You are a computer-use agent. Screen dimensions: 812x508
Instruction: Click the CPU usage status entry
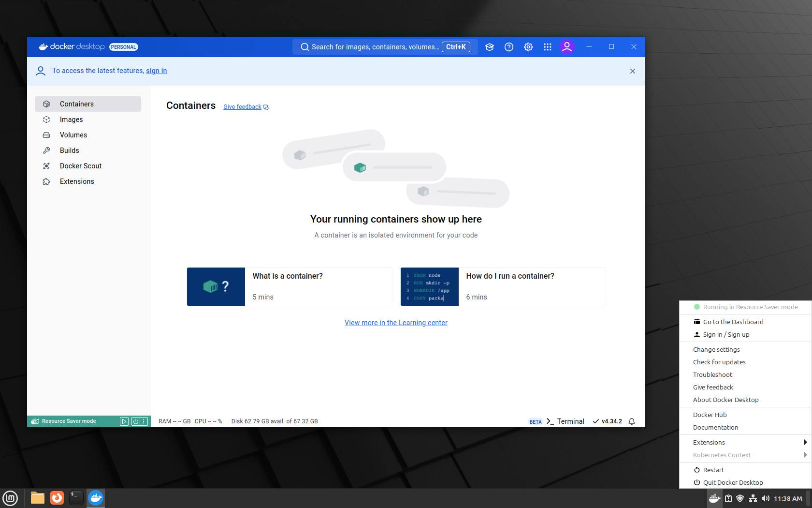click(208, 421)
